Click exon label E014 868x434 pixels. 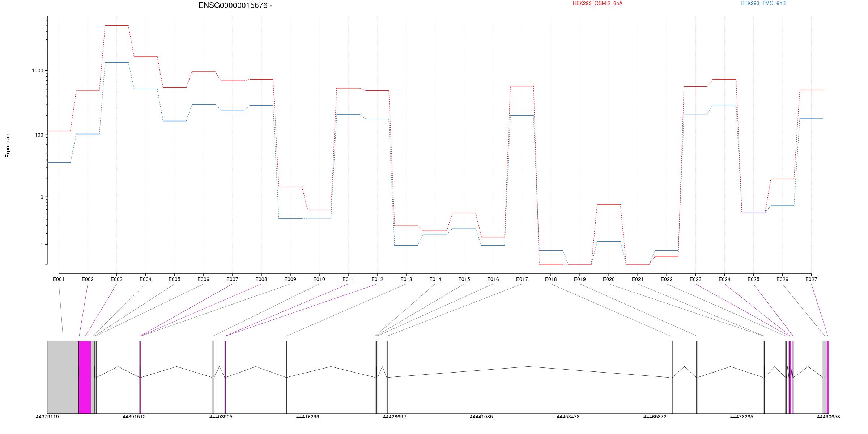coord(435,280)
